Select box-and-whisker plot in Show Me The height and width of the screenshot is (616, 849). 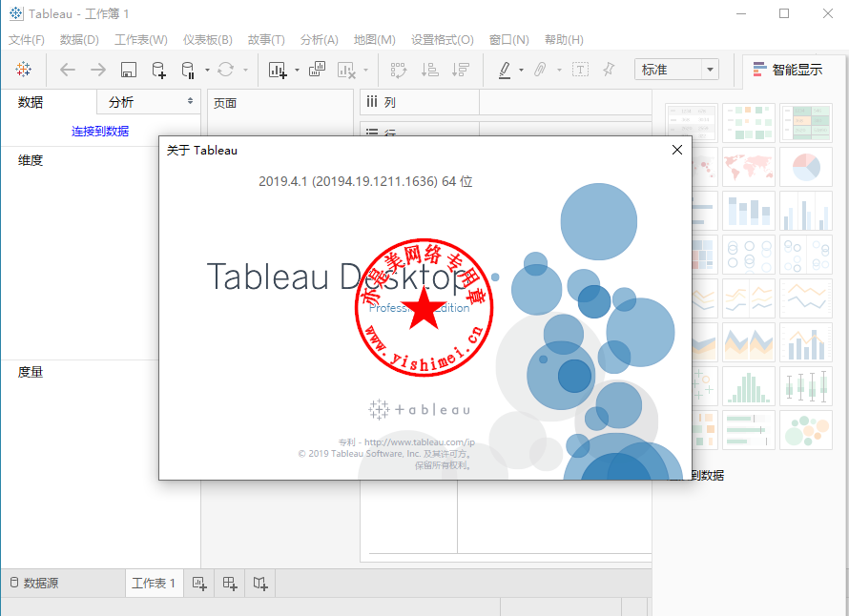806,386
